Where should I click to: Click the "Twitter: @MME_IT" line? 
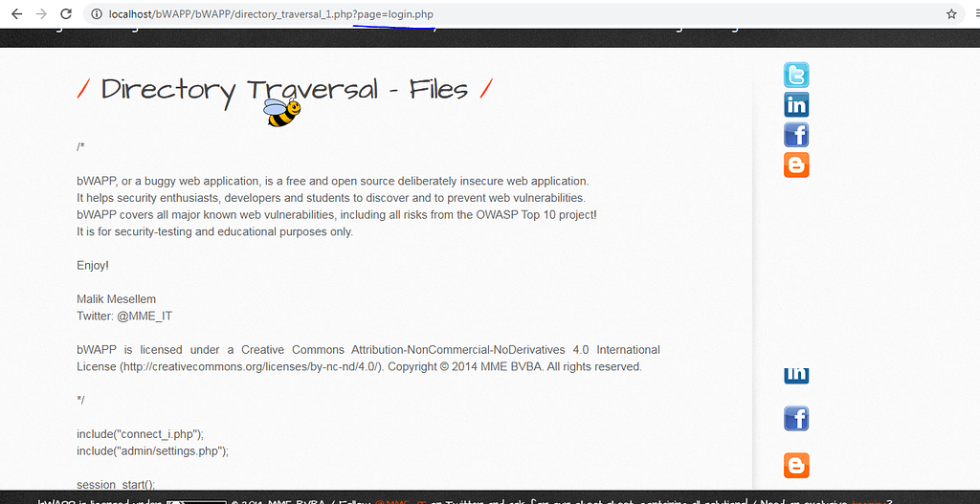(124, 316)
